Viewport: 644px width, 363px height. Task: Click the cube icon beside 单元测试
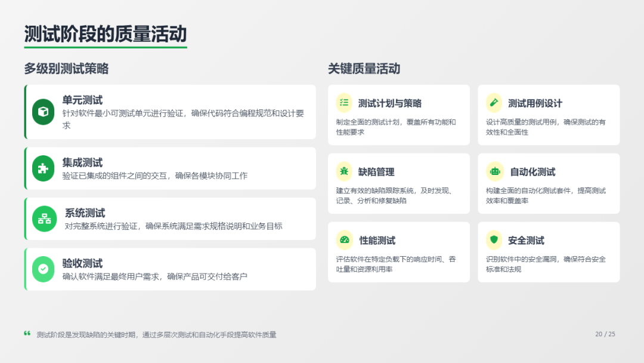(x=44, y=112)
